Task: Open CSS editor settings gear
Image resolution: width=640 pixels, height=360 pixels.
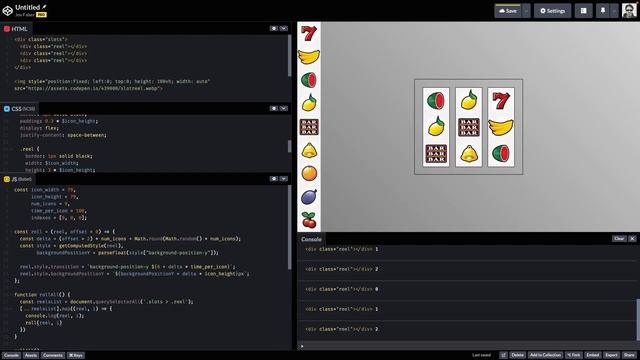Action: click(x=273, y=108)
